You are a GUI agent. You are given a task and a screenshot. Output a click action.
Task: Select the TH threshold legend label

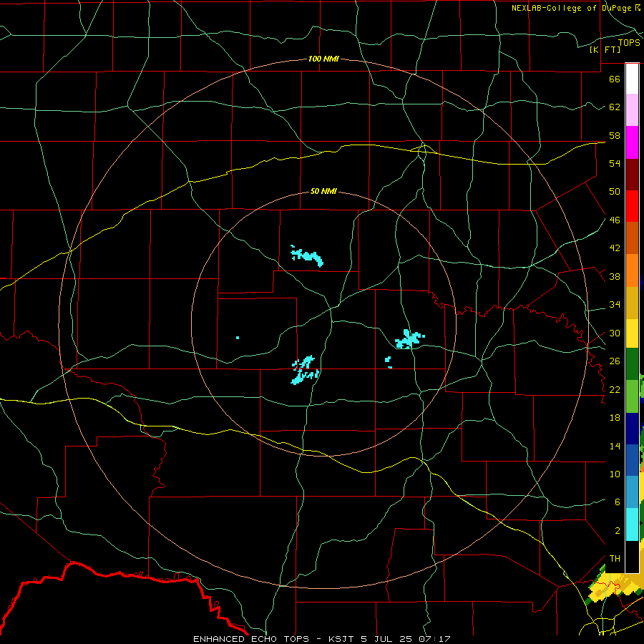[x=615, y=559]
